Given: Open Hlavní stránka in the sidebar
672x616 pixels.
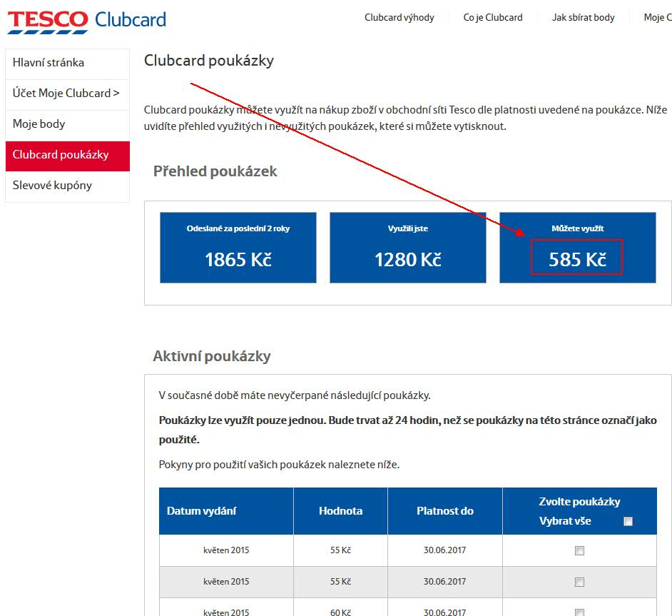Looking at the screenshot, I should pyautogui.click(x=67, y=64).
